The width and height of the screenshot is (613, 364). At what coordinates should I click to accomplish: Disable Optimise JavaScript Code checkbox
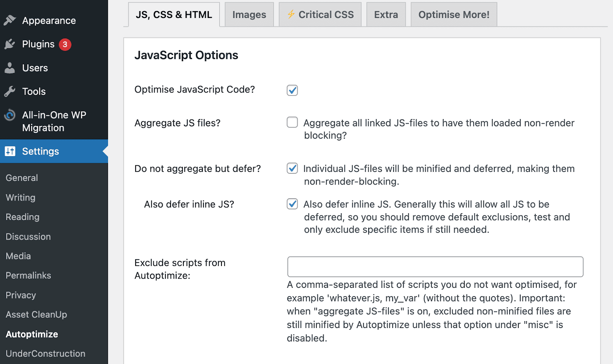[292, 90]
